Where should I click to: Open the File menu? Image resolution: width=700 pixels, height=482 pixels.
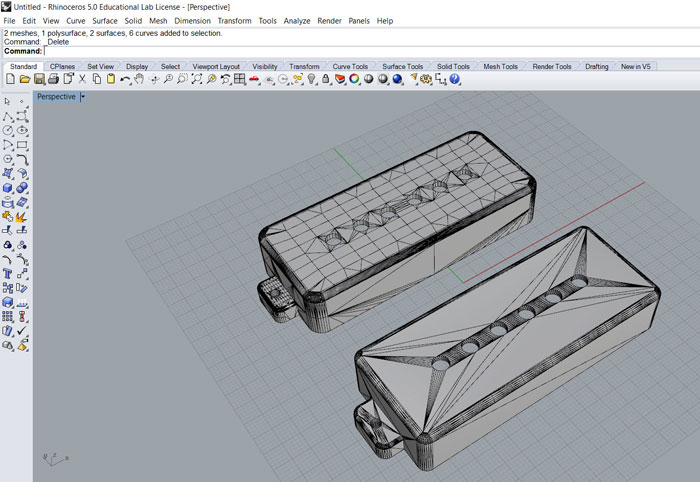pyautogui.click(x=9, y=21)
